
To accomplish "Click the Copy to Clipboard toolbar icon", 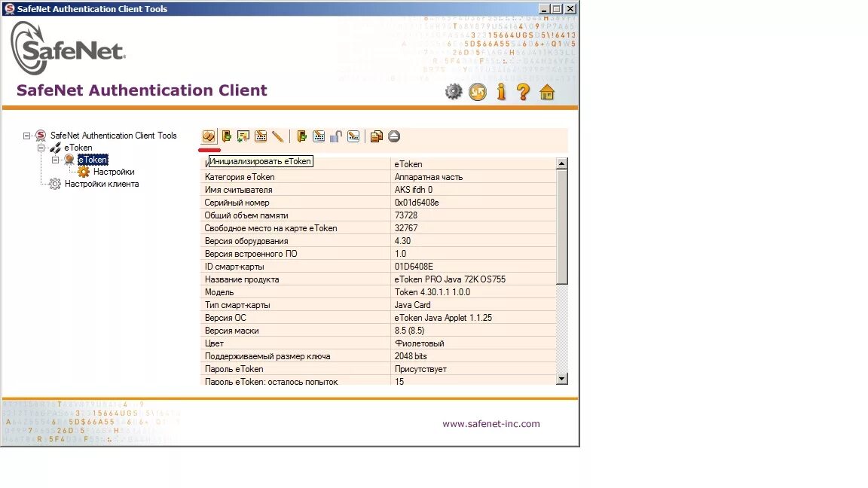I will tap(377, 136).
